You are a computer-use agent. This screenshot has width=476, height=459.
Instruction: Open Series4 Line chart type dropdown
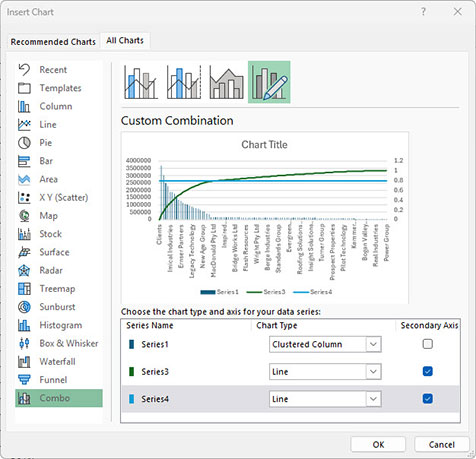(325, 399)
